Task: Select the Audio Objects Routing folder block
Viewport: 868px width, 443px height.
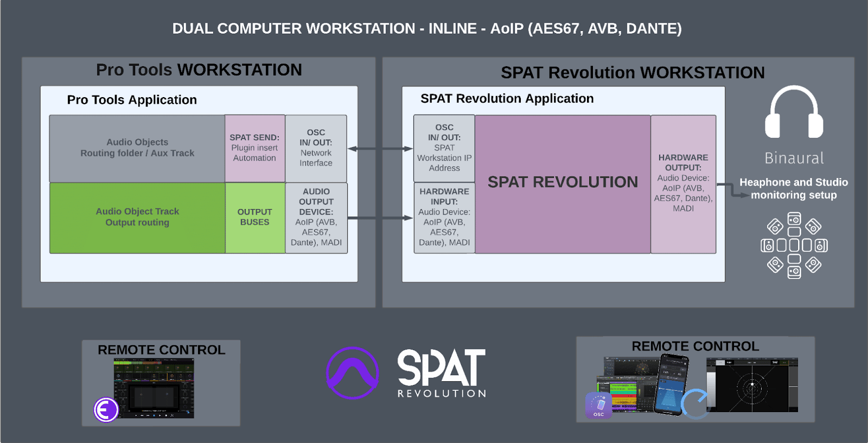Action: pos(137,148)
